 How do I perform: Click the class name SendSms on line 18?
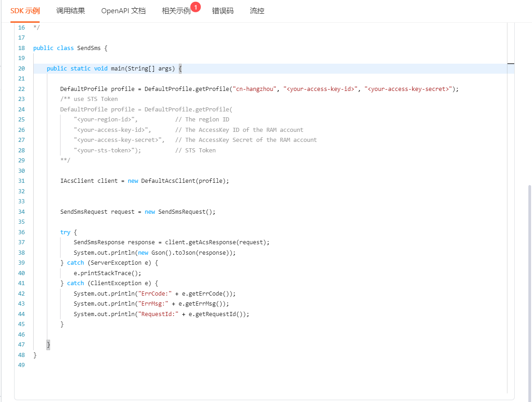pos(89,48)
